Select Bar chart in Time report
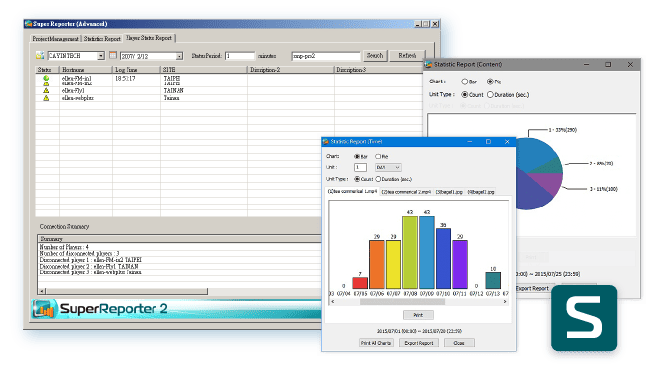Screen dimensions: 660x374 pyautogui.click(x=357, y=156)
